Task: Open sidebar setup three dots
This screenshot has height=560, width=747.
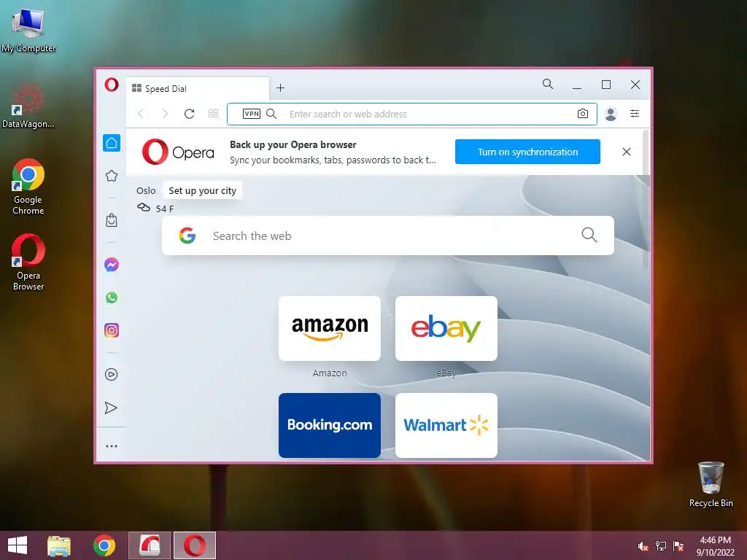Action: tap(112, 446)
